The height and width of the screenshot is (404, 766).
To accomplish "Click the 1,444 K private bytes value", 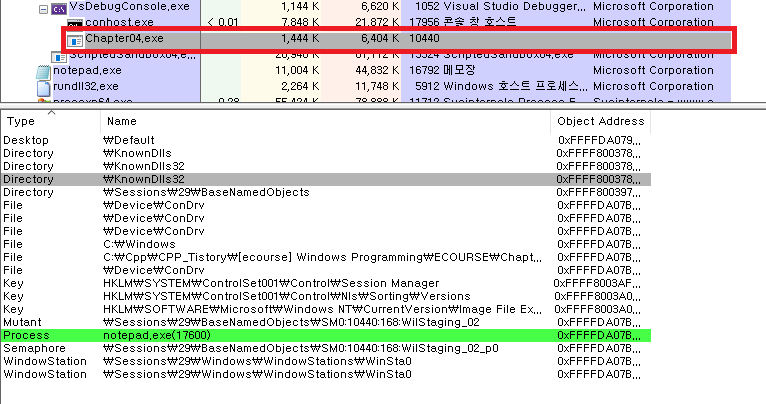I will tap(300, 38).
